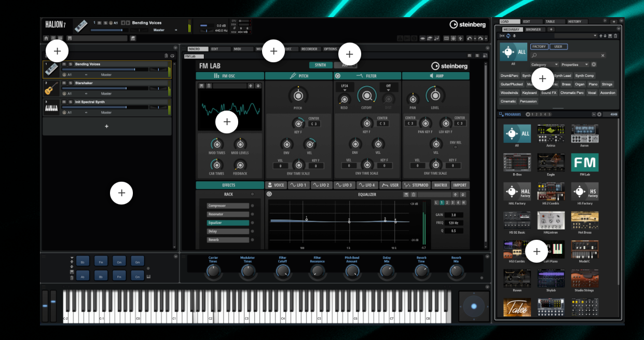The image size is (644, 340).
Task: Solo the Starshaker slot
Action: pos(71,83)
